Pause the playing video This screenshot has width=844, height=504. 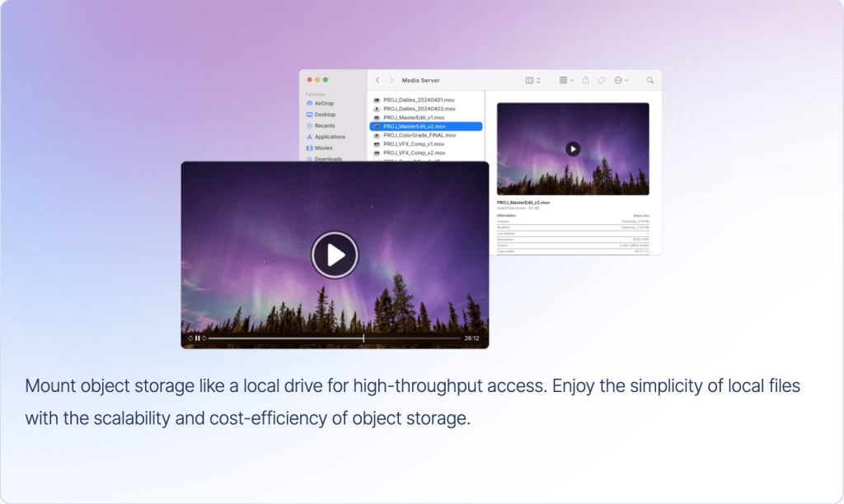198,338
